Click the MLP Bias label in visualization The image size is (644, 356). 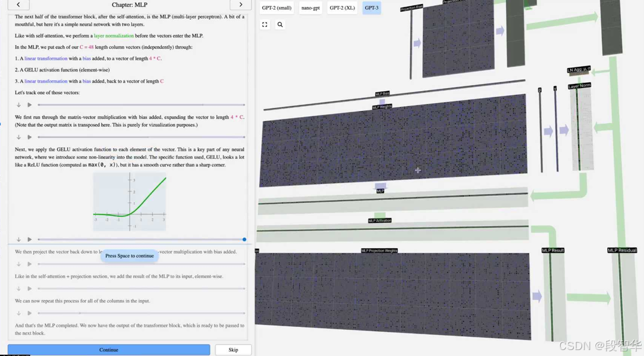(x=382, y=93)
